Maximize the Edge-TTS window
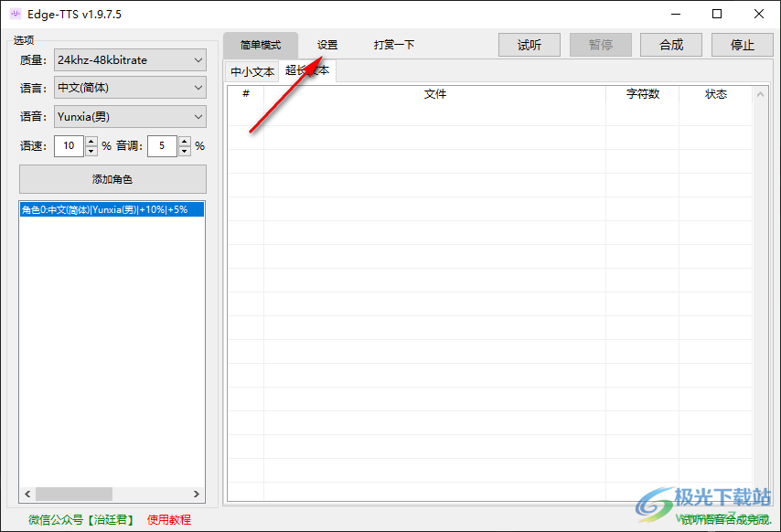781x532 pixels. click(717, 14)
